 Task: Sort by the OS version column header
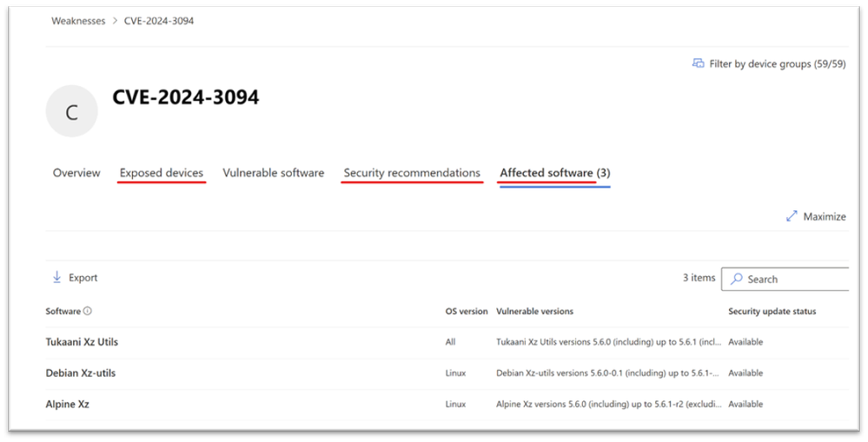pos(466,312)
